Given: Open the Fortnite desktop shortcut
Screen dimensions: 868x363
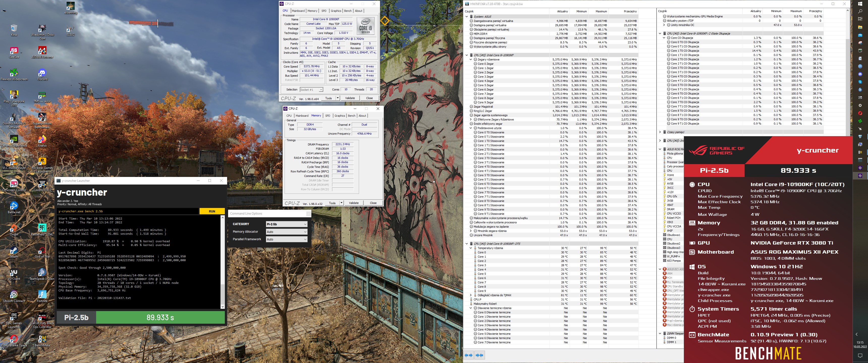Looking at the screenshot, I should click(x=42, y=297).
